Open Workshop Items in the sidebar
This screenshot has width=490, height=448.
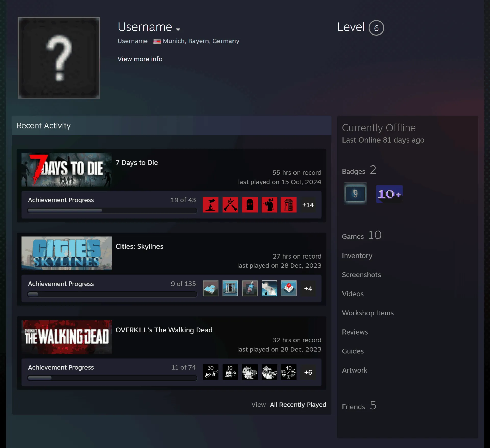368,313
